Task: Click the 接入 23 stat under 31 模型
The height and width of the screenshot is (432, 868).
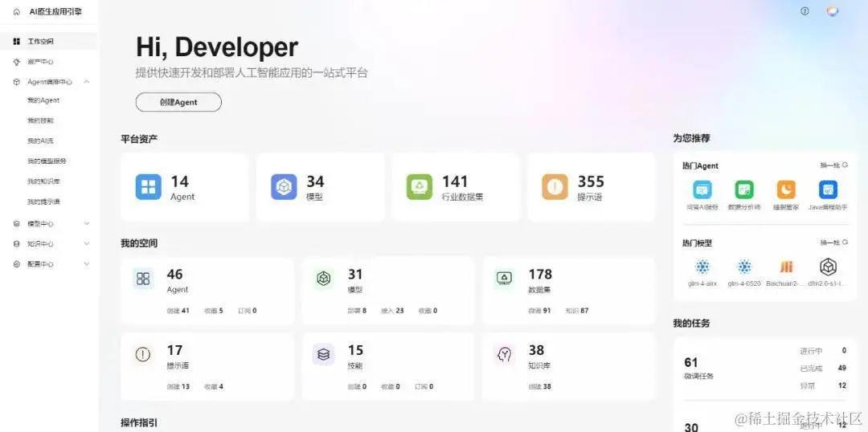Action: pos(392,311)
